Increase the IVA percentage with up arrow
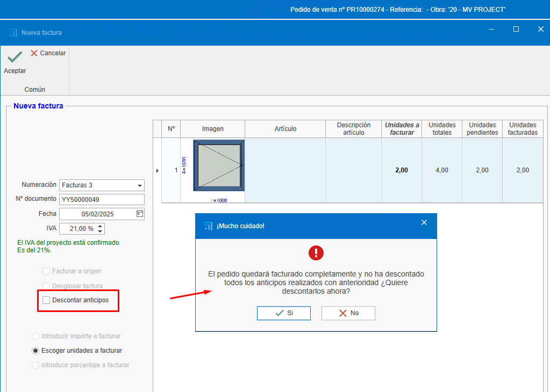550x392 pixels. pyautogui.click(x=101, y=226)
